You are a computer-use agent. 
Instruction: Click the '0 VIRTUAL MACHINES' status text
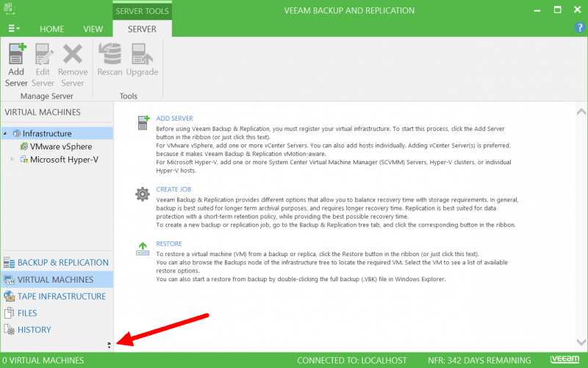point(43,361)
